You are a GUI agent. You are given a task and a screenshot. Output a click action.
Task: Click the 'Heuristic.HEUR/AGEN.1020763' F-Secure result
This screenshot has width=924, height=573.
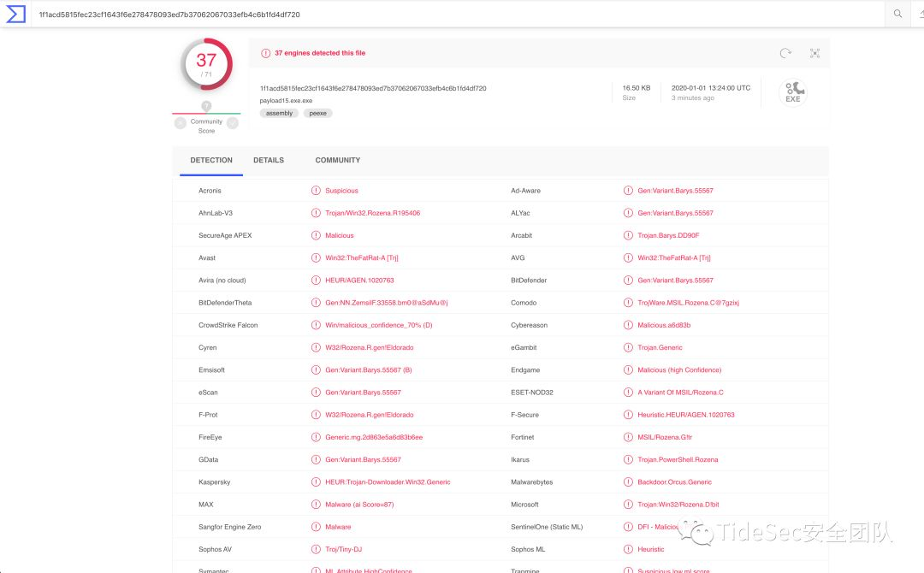point(686,415)
